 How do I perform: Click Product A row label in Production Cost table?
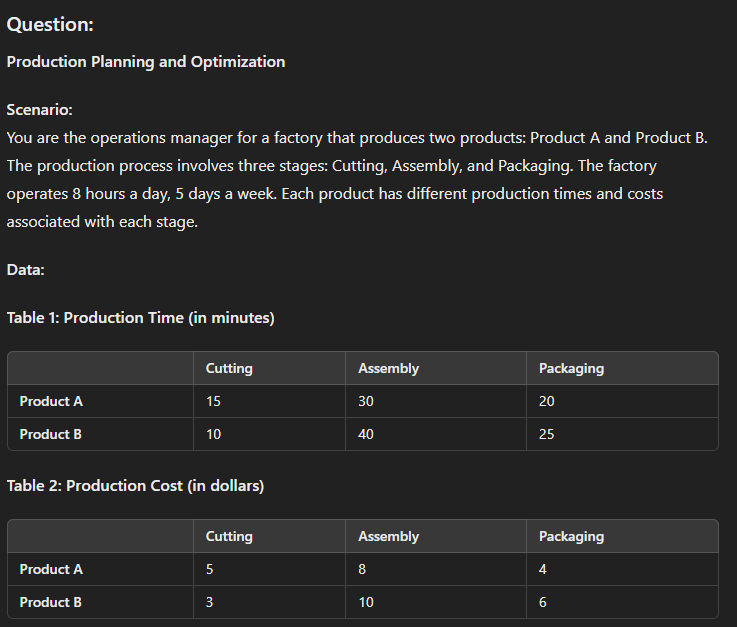tap(51, 569)
